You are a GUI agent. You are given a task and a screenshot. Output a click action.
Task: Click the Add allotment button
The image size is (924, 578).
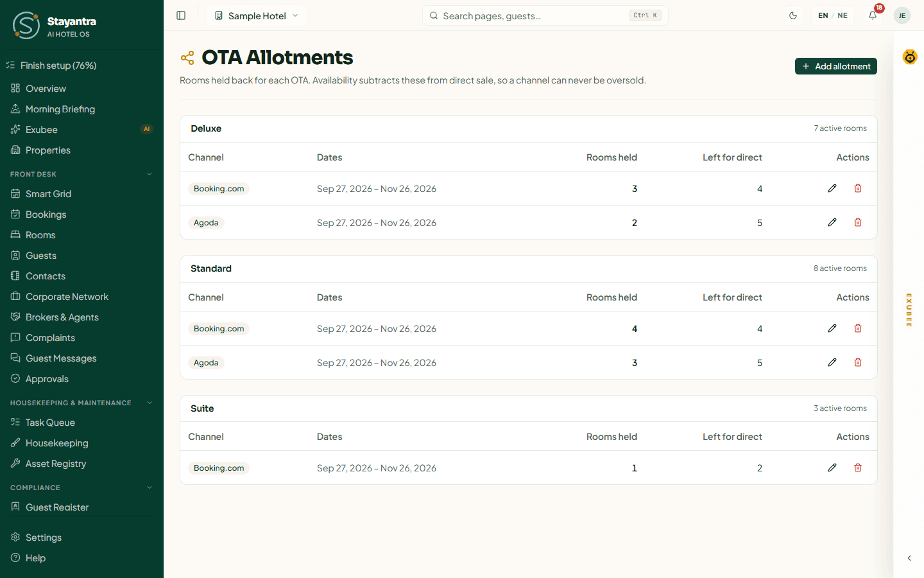click(x=836, y=66)
